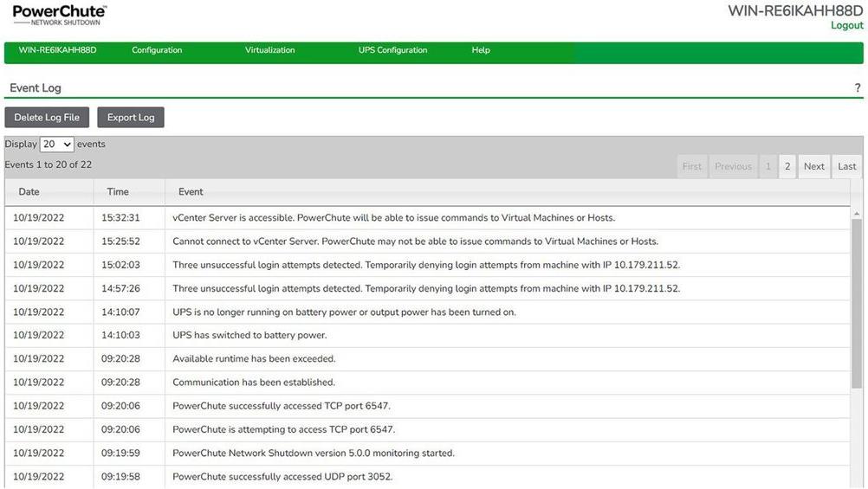Open the help question mark icon

click(x=858, y=88)
